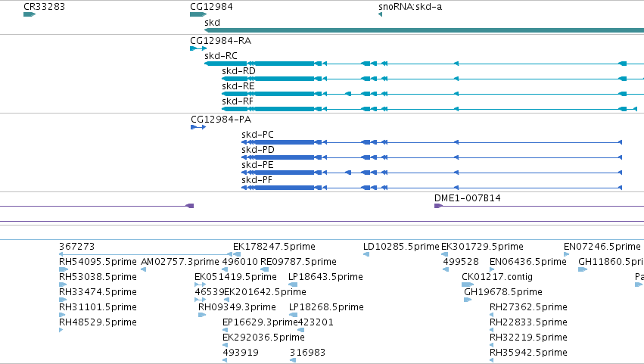Click the GH11860.5prime EST label
Image resolution: width=644 pixels, height=364 pixels.
click(611, 262)
